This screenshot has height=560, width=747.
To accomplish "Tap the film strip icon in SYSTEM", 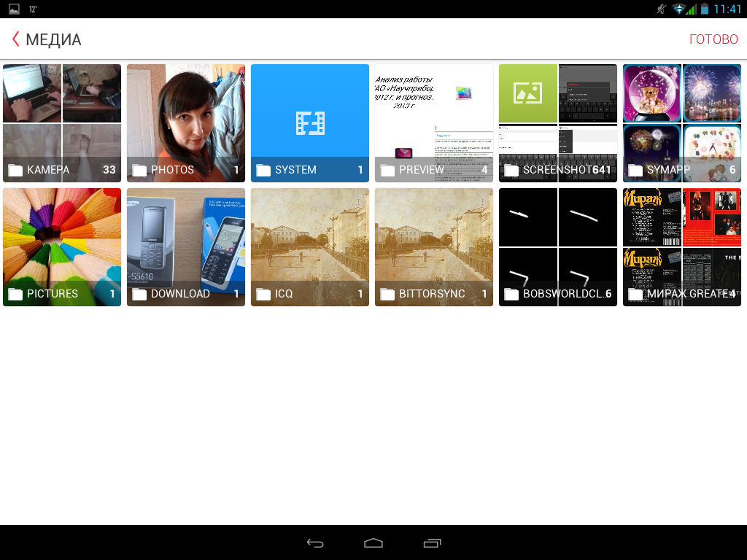I will coord(310,122).
